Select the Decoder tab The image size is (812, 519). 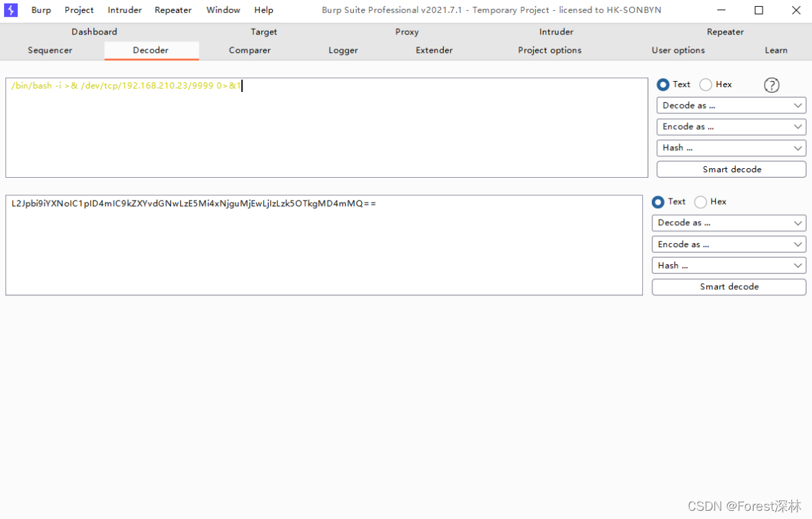coord(150,50)
